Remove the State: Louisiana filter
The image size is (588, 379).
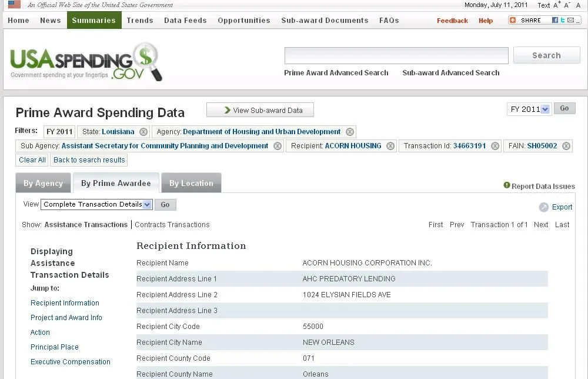(143, 132)
